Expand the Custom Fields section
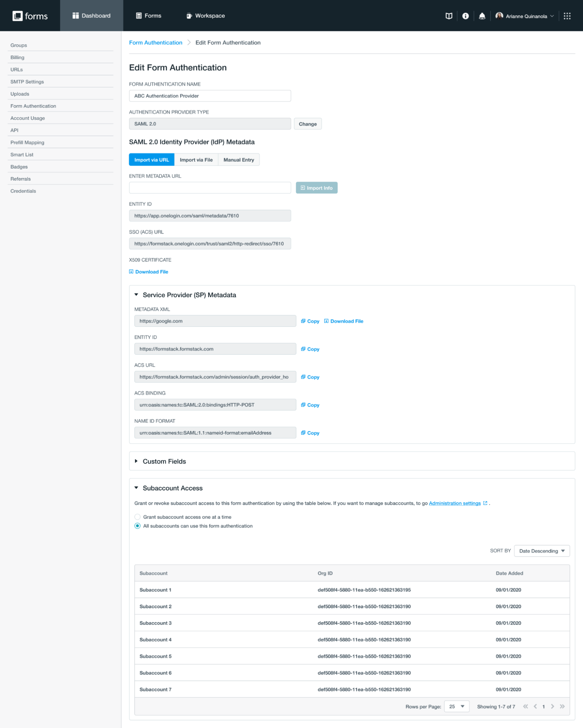 tap(164, 461)
